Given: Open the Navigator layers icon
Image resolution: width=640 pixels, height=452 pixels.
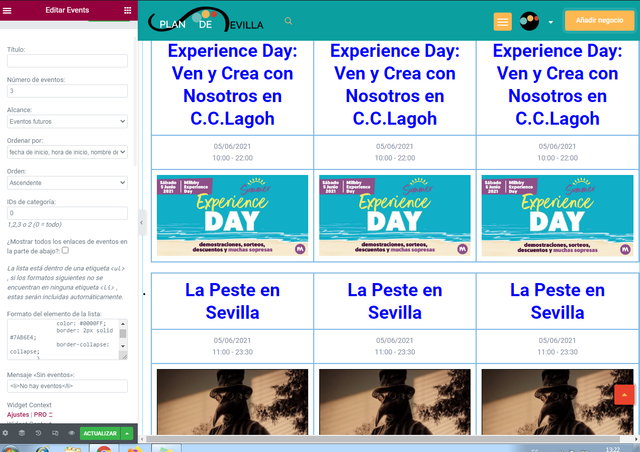Looking at the screenshot, I should pyautogui.click(x=22, y=433).
